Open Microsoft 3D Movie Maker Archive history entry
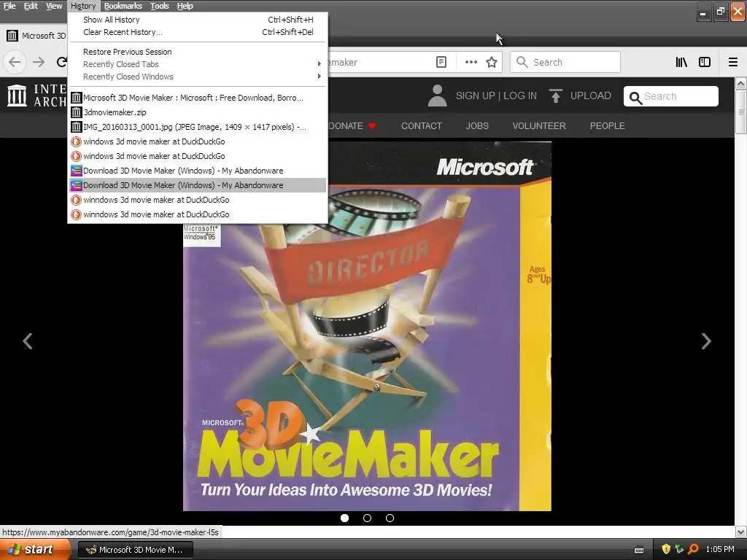747x560 pixels. pos(197,98)
